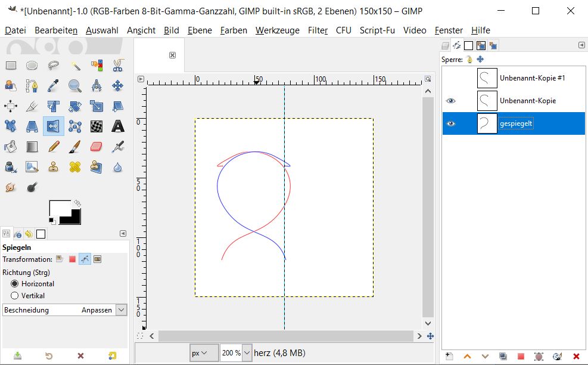588x365 pixels.
Task: Open the Filter menu
Action: [x=318, y=30]
